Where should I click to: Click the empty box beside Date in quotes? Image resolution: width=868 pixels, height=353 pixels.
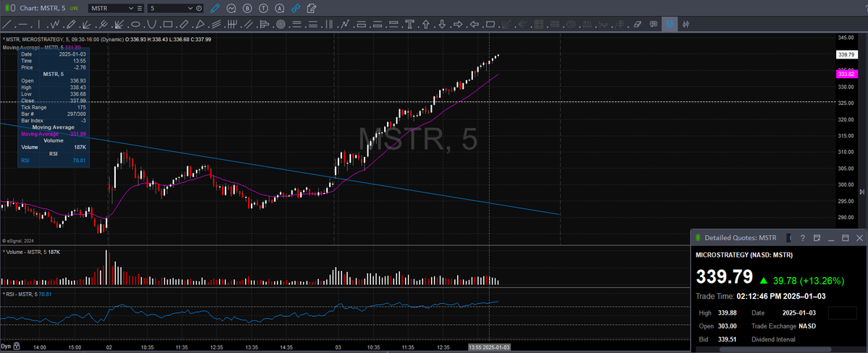[843, 312]
